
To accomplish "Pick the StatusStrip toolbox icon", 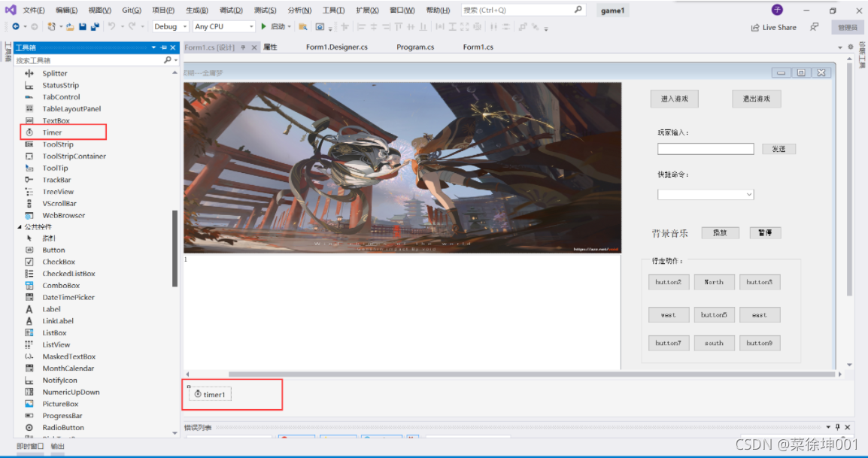I will tap(29, 85).
